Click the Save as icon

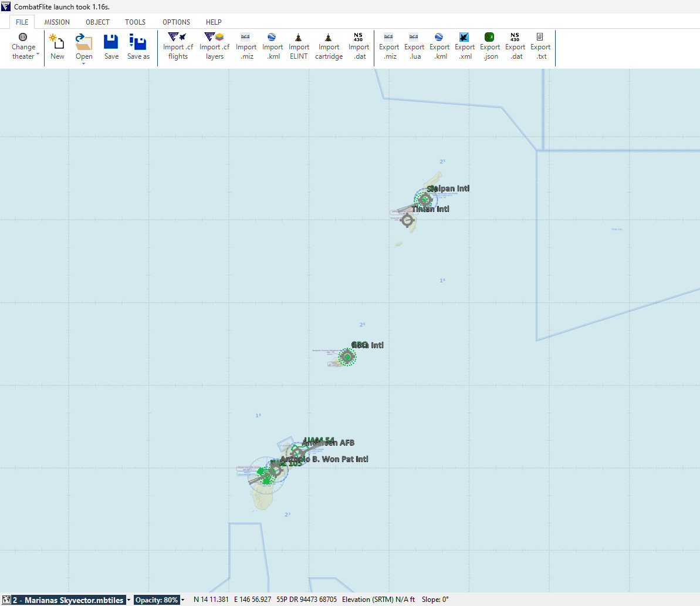138,42
